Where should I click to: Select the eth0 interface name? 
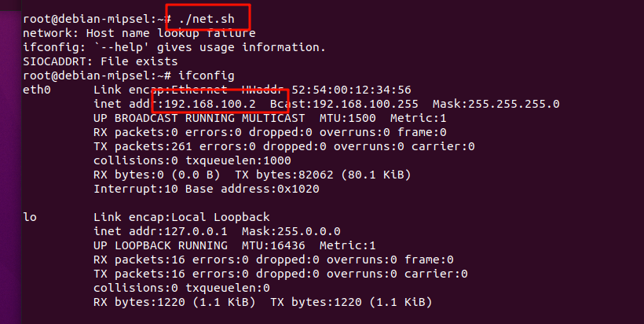(x=36, y=90)
